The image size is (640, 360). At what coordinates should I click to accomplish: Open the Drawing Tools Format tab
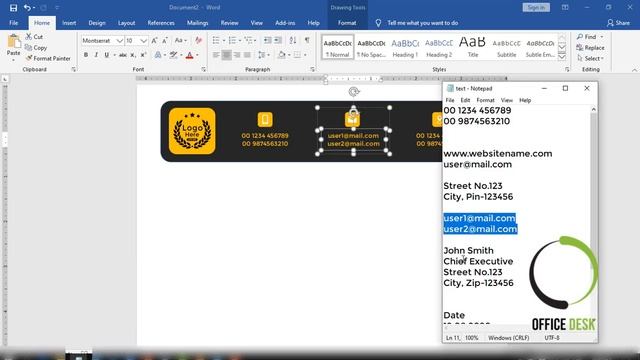347,23
